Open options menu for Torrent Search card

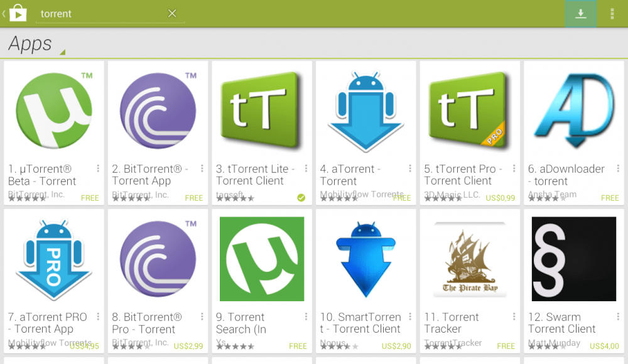[x=306, y=317]
